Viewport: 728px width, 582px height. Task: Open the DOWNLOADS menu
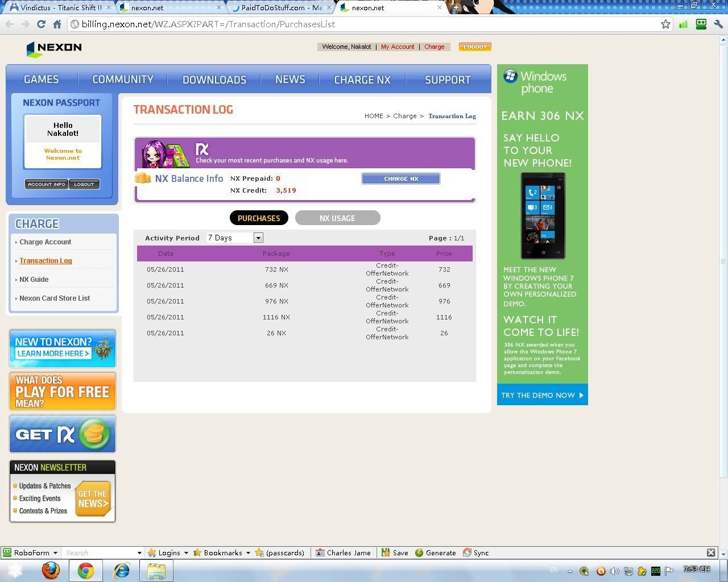(x=214, y=80)
